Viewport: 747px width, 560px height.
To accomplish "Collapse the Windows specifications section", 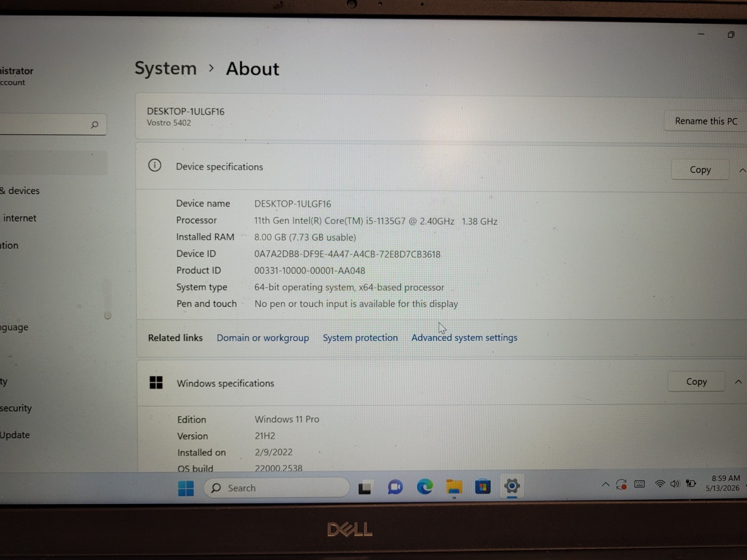I will click(x=738, y=382).
